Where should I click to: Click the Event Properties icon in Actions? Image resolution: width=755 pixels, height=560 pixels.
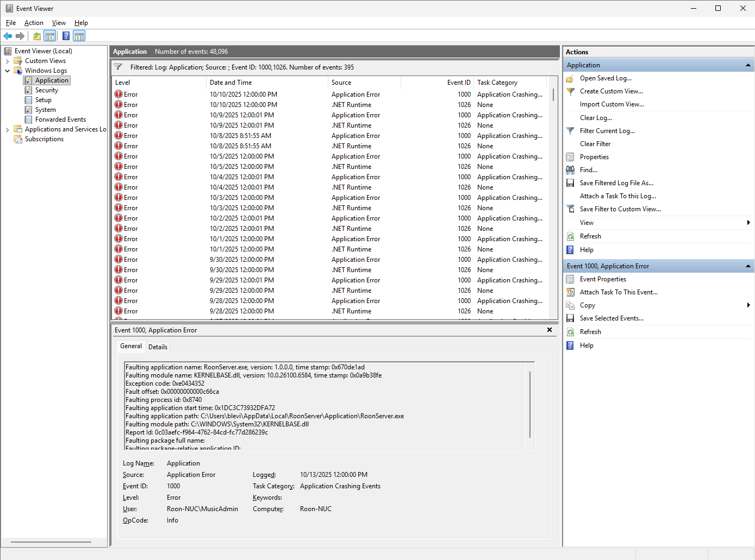click(x=570, y=279)
